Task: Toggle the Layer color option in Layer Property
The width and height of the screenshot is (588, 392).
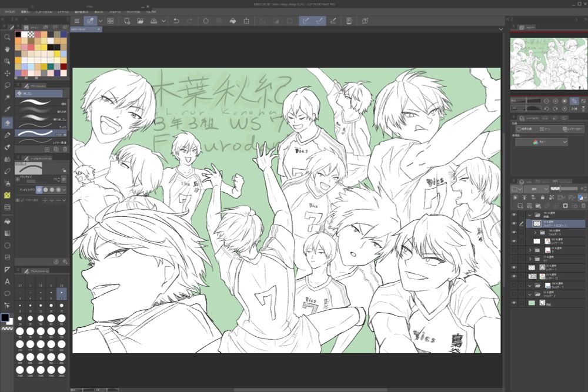Action: 573,129
